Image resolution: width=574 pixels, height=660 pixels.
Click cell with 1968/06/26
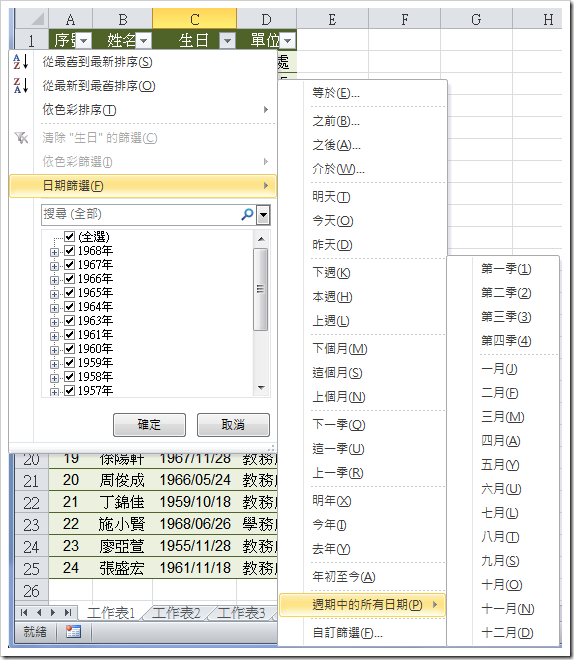tap(194, 524)
